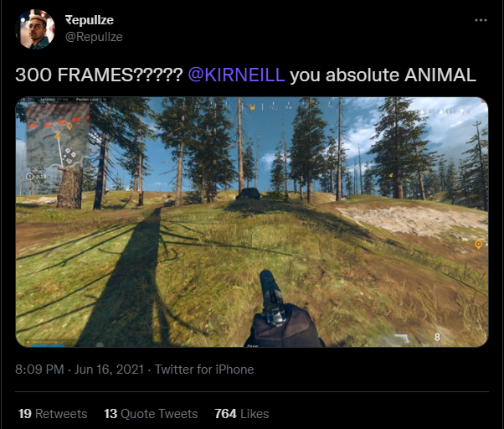Click the yellow arrow marker near the trees
The height and width of the screenshot is (429, 504).
(x=391, y=176)
